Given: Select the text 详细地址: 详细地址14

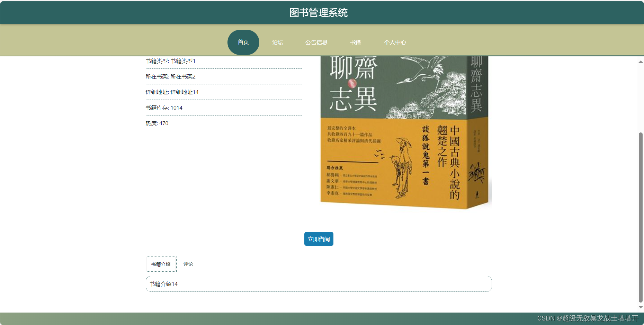Looking at the screenshot, I should (172, 92).
